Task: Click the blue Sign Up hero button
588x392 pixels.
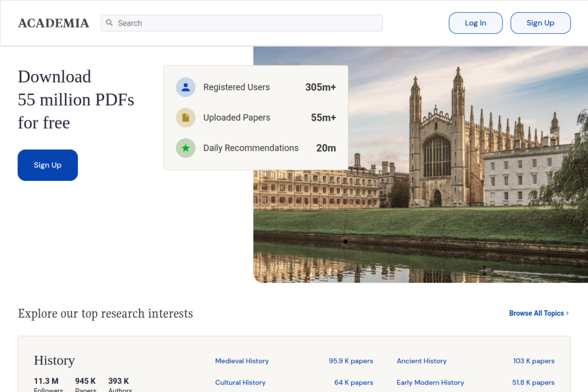Action: point(48,165)
